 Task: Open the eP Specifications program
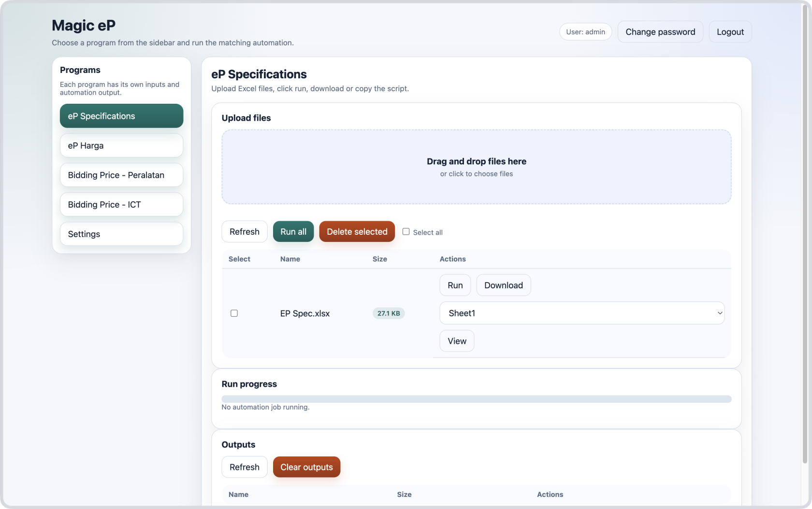[121, 116]
